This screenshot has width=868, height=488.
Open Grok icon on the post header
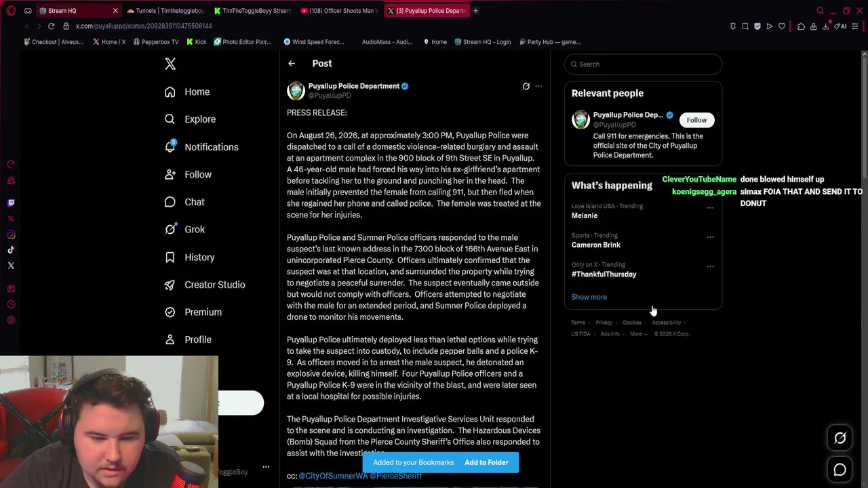(x=526, y=86)
